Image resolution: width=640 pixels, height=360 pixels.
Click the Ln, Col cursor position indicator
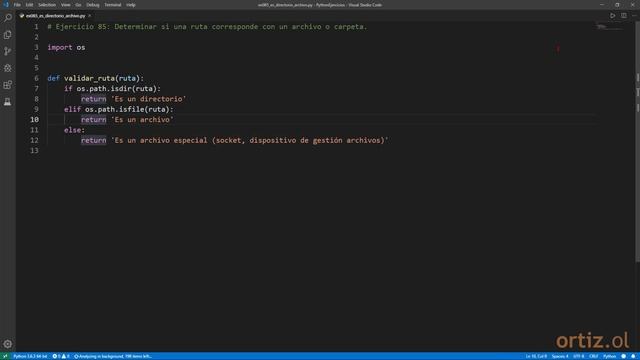pyautogui.click(x=536, y=356)
